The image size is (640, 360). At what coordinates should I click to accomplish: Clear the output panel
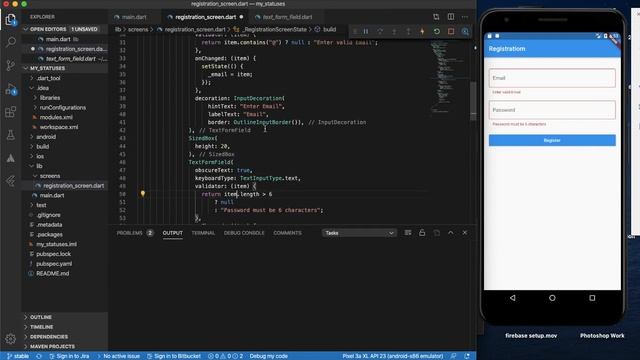click(x=408, y=233)
